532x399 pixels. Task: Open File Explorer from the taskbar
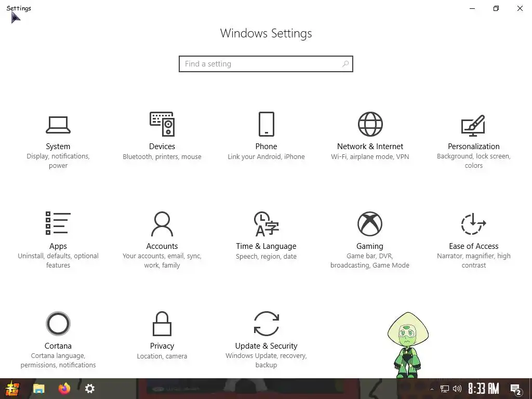[x=38, y=389]
